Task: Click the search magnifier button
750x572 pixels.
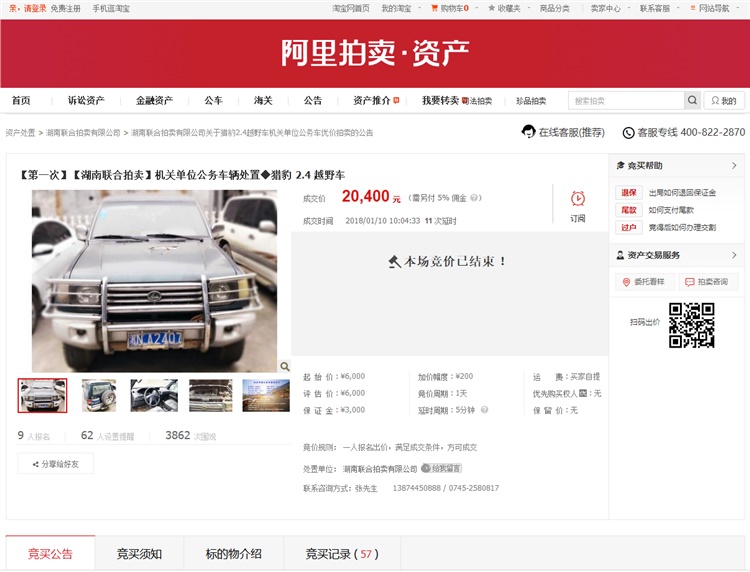Action: click(692, 100)
